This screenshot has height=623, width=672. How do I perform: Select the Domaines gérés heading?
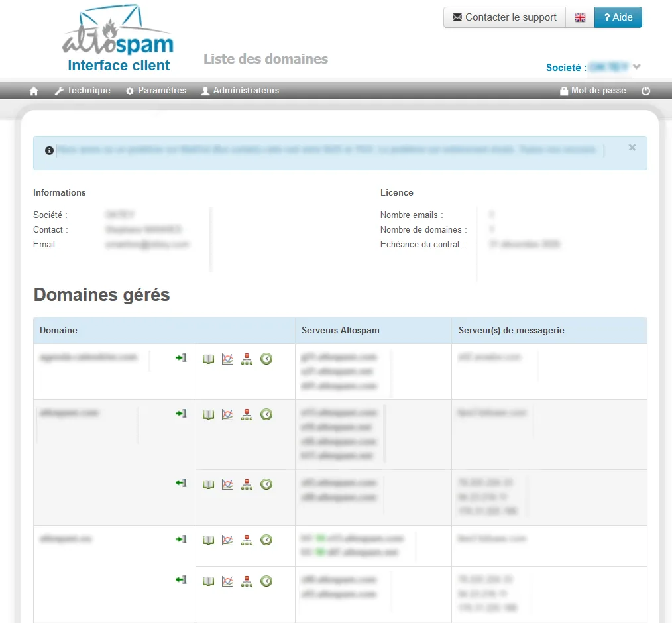click(101, 295)
